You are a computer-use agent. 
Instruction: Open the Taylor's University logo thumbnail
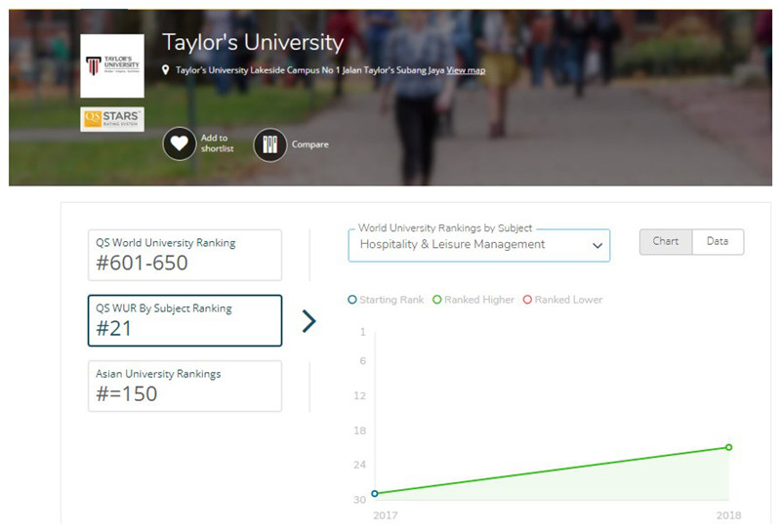112,65
